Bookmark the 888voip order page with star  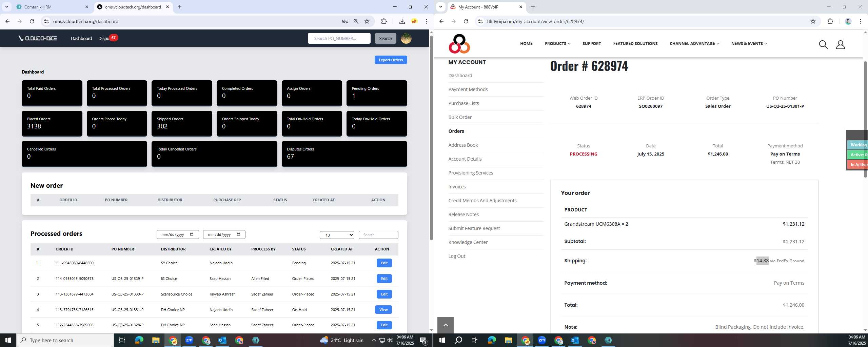(x=813, y=21)
